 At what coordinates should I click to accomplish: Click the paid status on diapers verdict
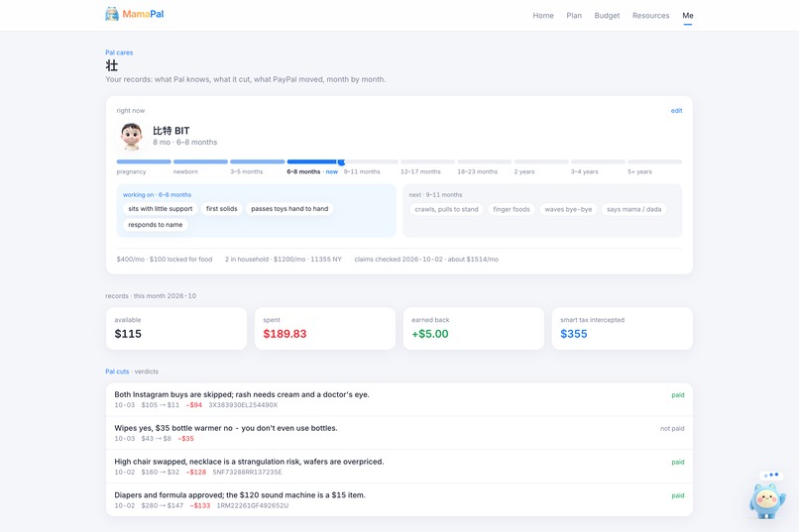coord(678,496)
